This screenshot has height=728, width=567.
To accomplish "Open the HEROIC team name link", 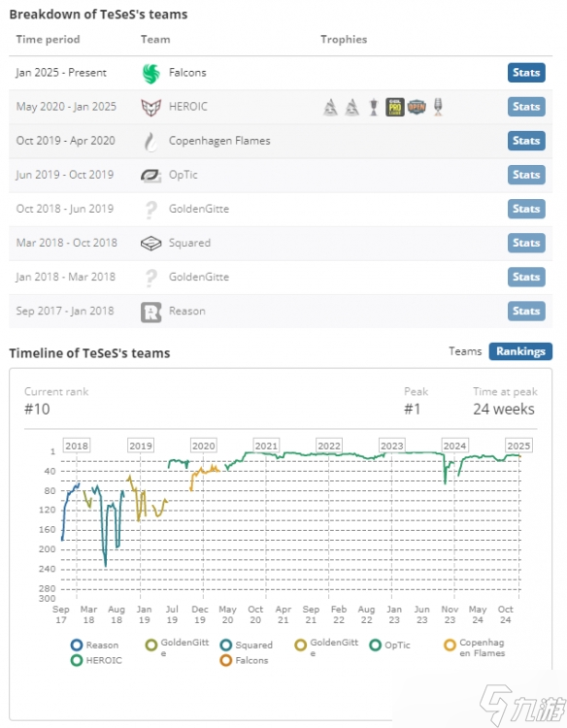I will tap(188, 107).
